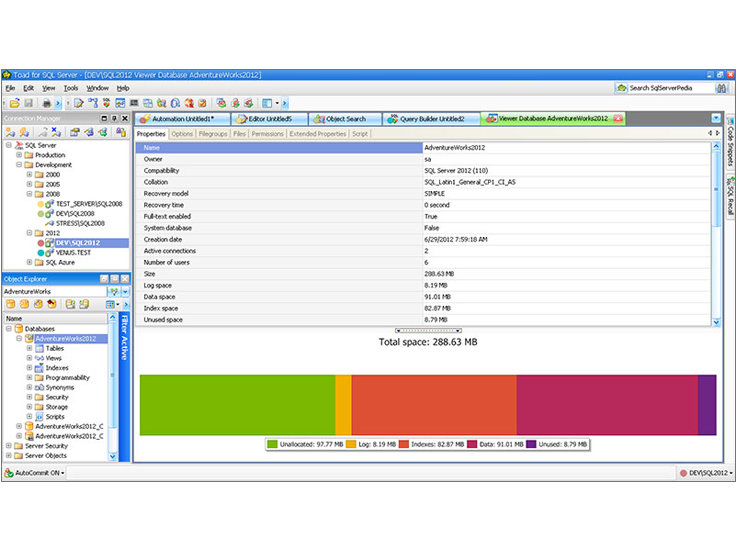The width and height of the screenshot is (736, 550).
Task: Click the first new-connection icon in Connection Manager
Action: pyautogui.click(x=10, y=132)
